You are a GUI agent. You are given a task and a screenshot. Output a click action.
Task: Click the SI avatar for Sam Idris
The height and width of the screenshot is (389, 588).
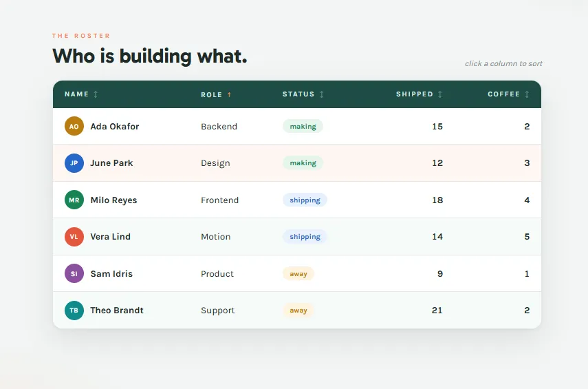click(74, 273)
